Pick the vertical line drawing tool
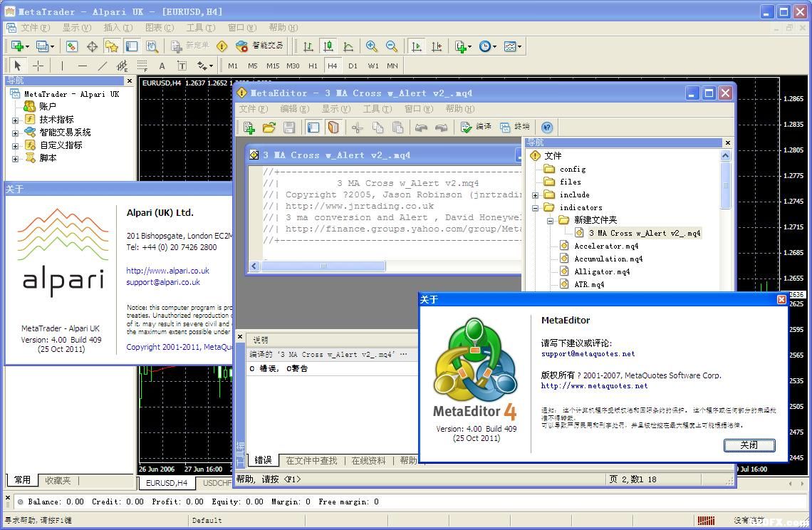Image resolution: width=812 pixels, height=530 pixels. coord(62,66)
